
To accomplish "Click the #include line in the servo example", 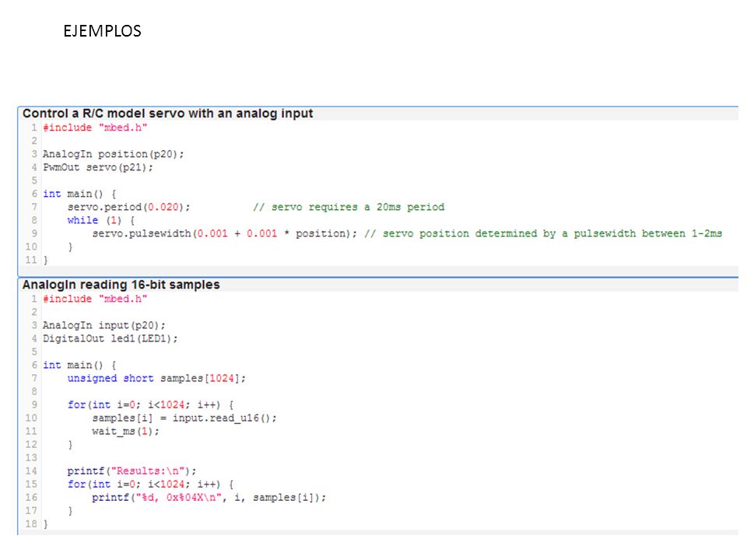I will click(95, 128).
